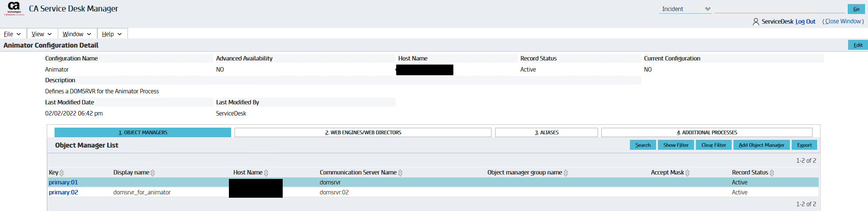The height and width of the screenshot is (211, 868).
Task: Open the primary:01 object manager link
Action: 63,182
